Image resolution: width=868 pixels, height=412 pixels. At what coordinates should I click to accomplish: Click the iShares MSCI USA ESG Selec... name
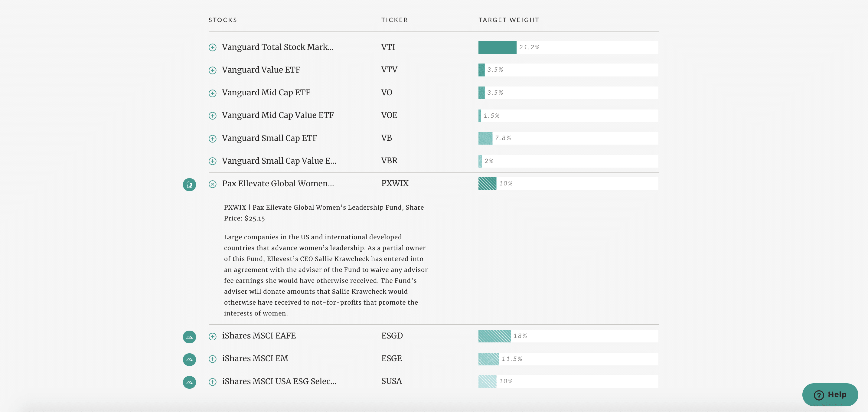tap(279, 381)
